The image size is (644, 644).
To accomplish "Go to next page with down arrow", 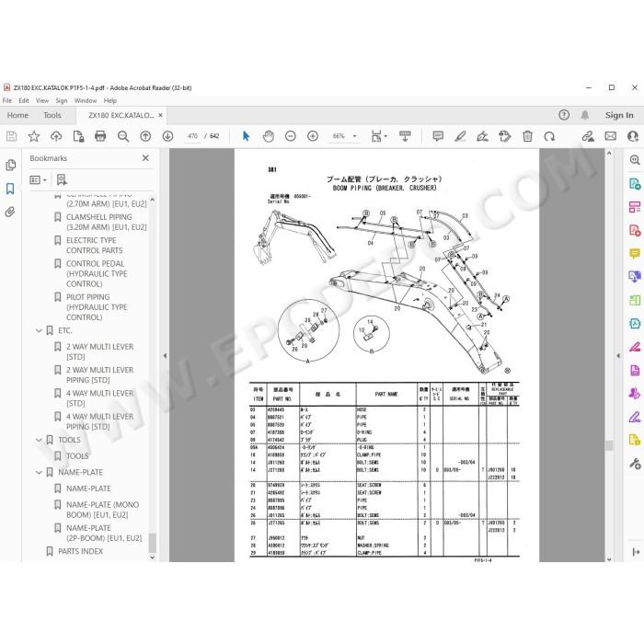I will pos(167,136).
